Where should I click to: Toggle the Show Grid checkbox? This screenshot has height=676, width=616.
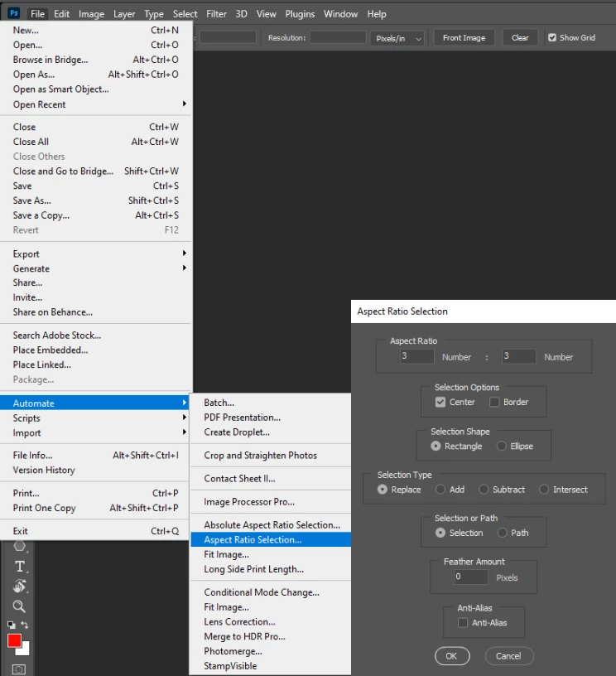point(552,37)
